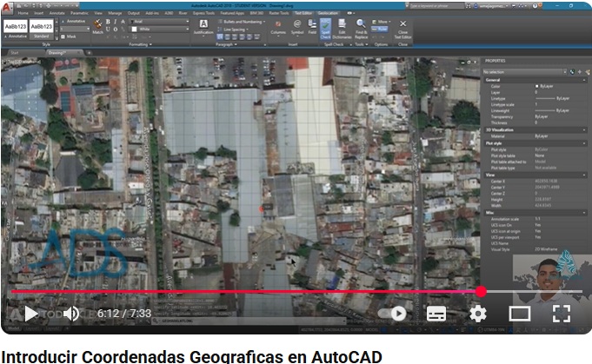Viewport: 592px width, 364px height.
Task: Toggle subtitles/closed captions
Action: [x=436, y=314]
